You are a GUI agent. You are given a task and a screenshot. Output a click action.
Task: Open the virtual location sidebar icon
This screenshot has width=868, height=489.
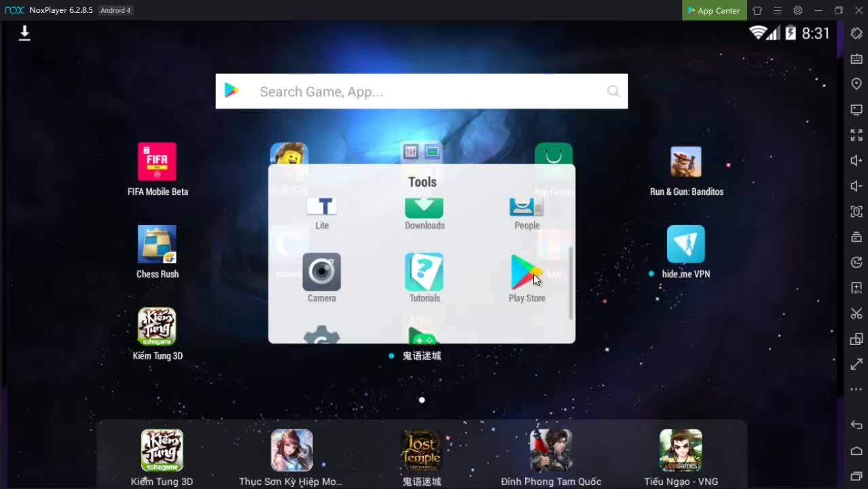pyautogui.click(x=856, y=84)
